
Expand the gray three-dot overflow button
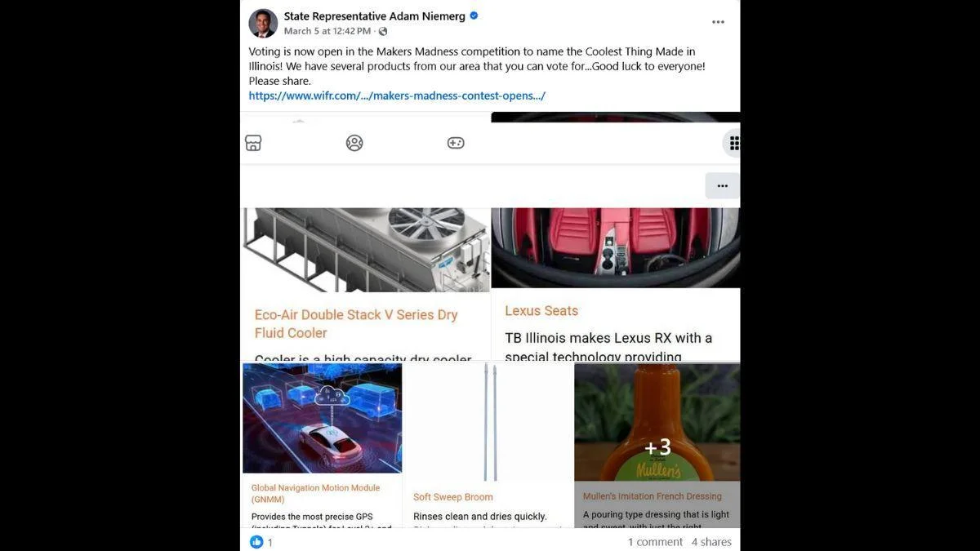tap(723, 185)
